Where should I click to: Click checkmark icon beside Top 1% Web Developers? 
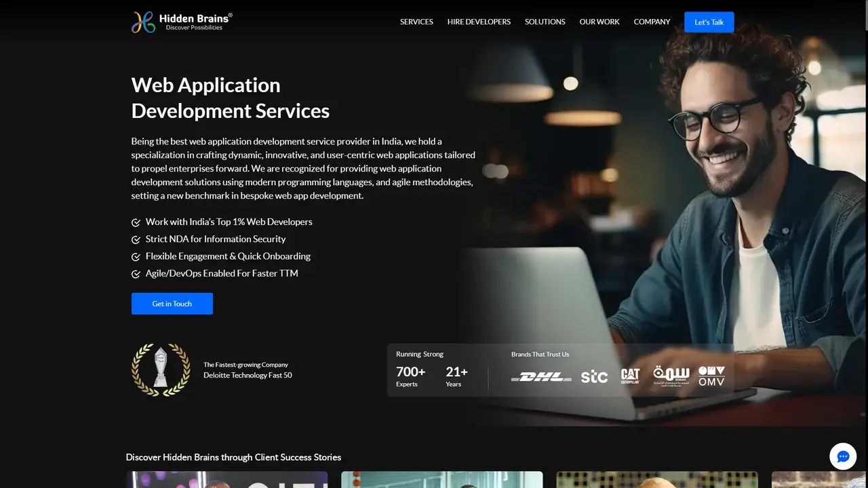click(x=136, y=222)
